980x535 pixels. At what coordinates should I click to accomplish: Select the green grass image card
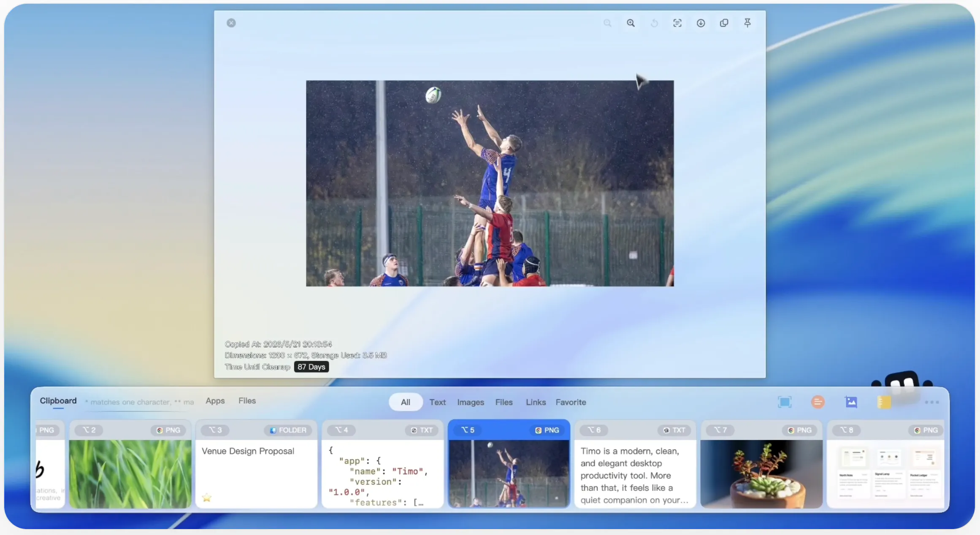(x=130, y=464)
